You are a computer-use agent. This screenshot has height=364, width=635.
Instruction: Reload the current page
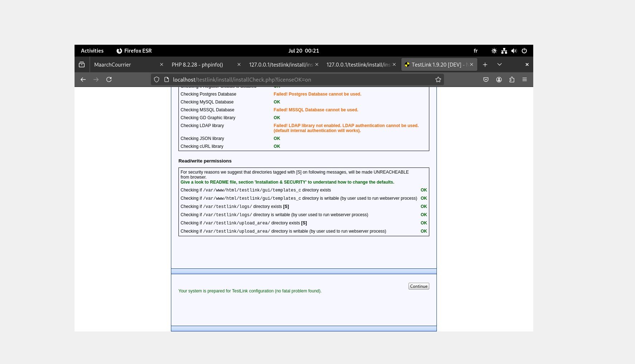(109, 79)
